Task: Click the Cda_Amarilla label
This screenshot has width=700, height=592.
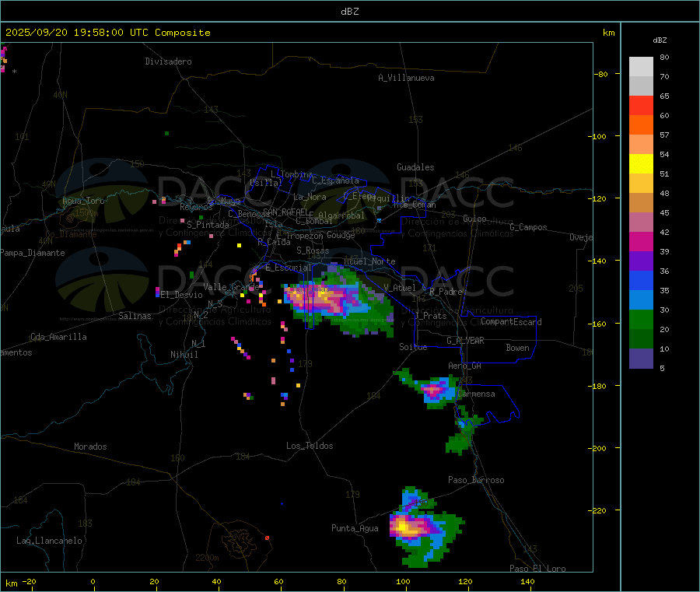Action: click(x=58, y=337)
